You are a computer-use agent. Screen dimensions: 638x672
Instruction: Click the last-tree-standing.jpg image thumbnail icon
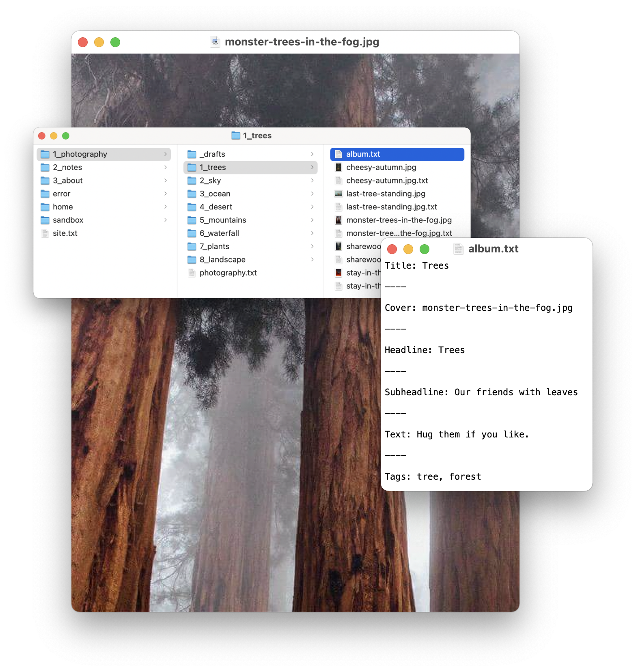tap(338, 194)
